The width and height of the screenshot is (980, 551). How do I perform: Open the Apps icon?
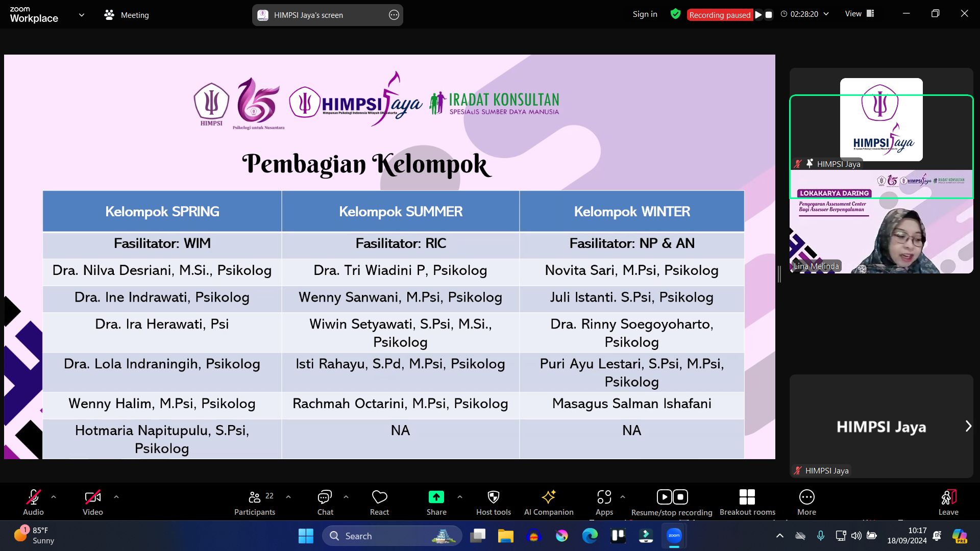[x=604, y=497]
